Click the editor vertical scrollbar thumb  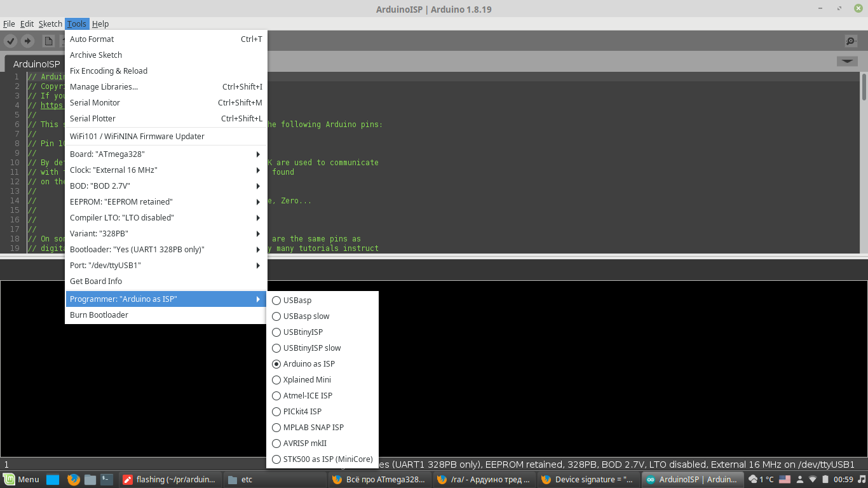coord(864,87)
